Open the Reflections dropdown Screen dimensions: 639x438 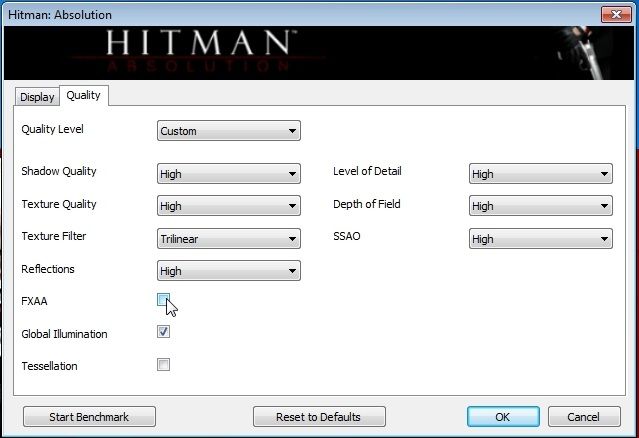(229, 271)
